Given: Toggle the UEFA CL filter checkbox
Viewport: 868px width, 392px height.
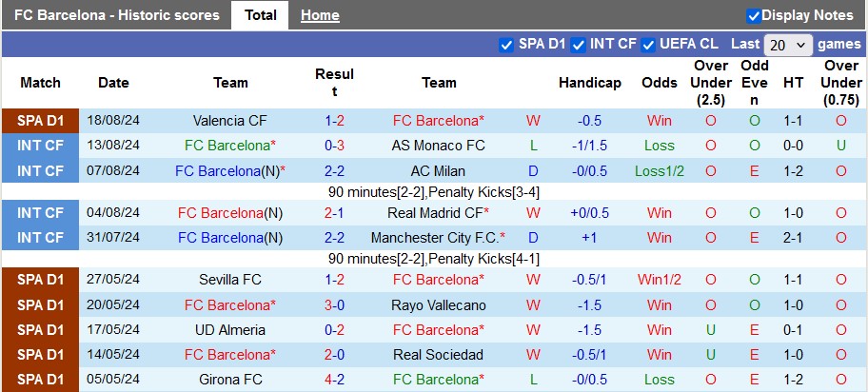Looking at the screenshot, I should (x=649, y=44).
